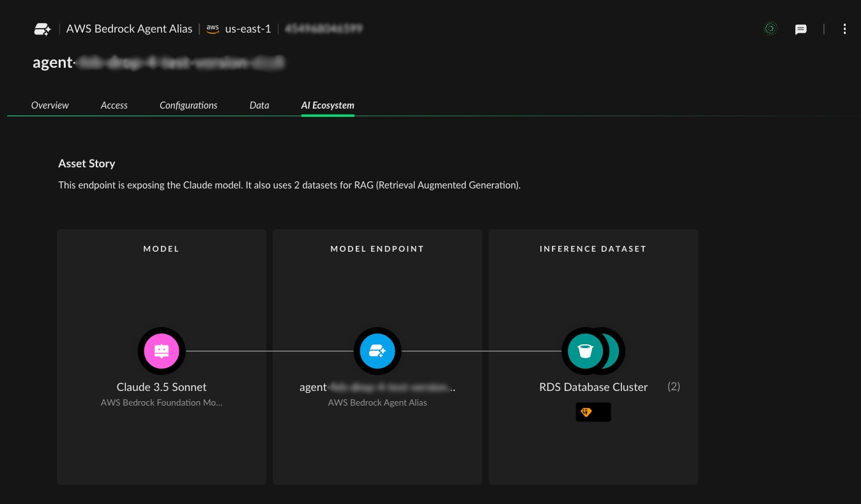Click the Bedrock Agent Alias header icon
This screenshot has height=504, width=861.
tap(43, 29)
